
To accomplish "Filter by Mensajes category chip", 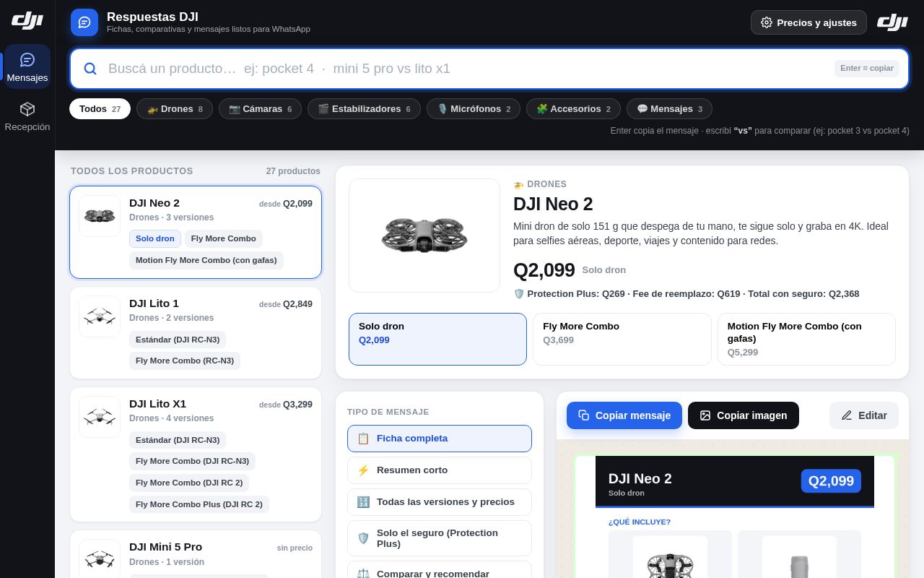I will pos(669,109).
